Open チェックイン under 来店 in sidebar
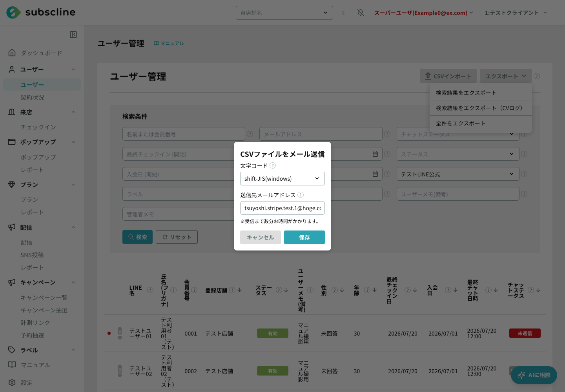The height and width of the screenshot is (392, 565). (x=38, y=127)
